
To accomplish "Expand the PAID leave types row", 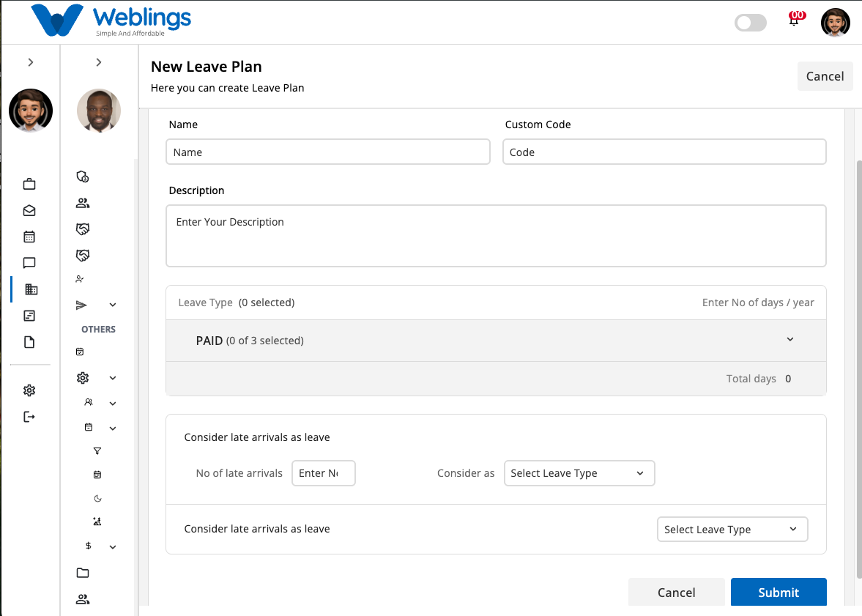I will pyautogui.click(x=496, y=341).
